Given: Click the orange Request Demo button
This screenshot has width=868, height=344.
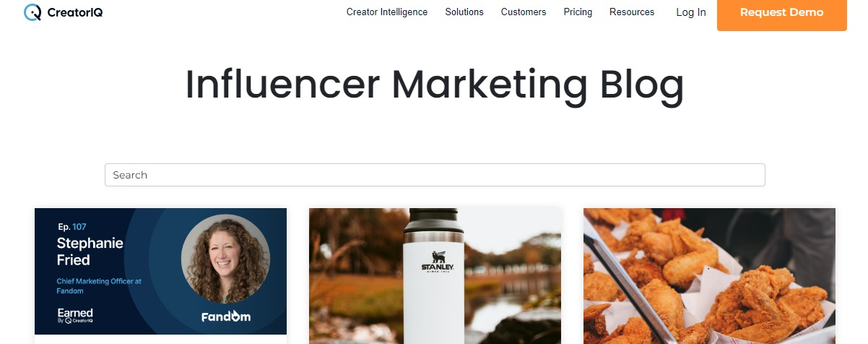Looking at the screenshot, I should (781, 13).
